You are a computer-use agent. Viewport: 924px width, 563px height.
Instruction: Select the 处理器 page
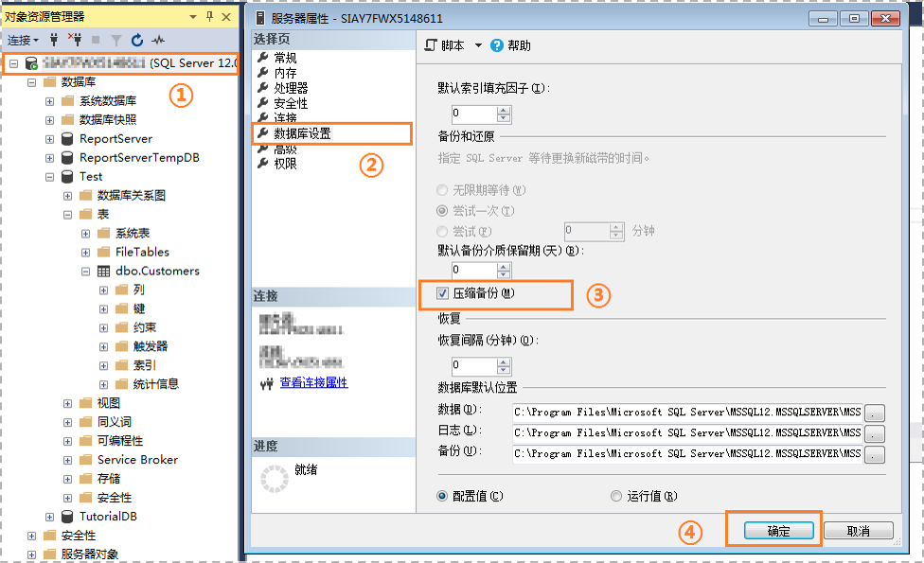[291, 88]
